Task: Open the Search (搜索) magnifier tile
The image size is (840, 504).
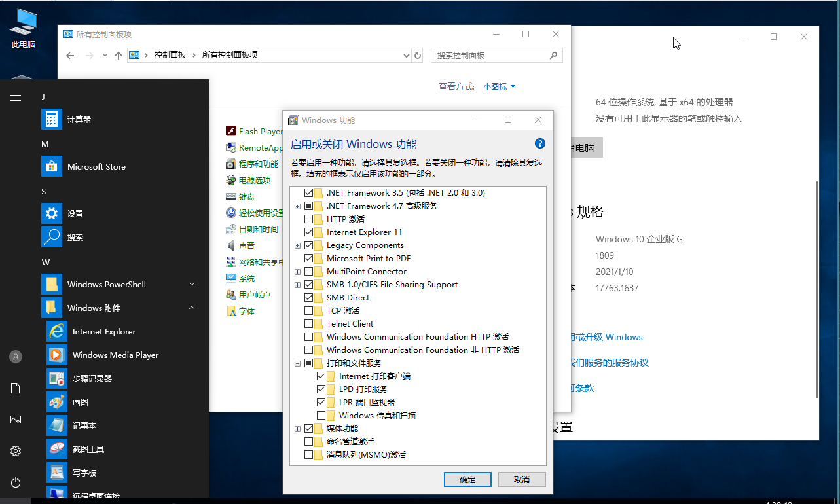Action: [52, 237]
